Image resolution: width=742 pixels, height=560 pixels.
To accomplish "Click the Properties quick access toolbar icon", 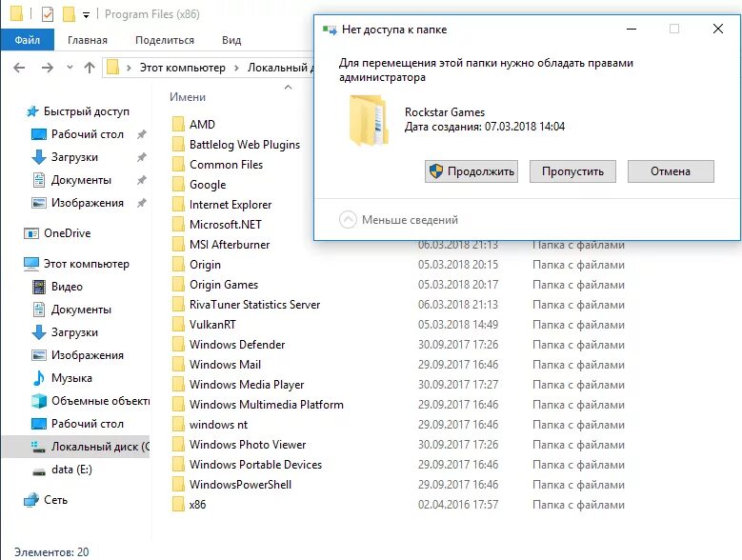I will 48,14.
